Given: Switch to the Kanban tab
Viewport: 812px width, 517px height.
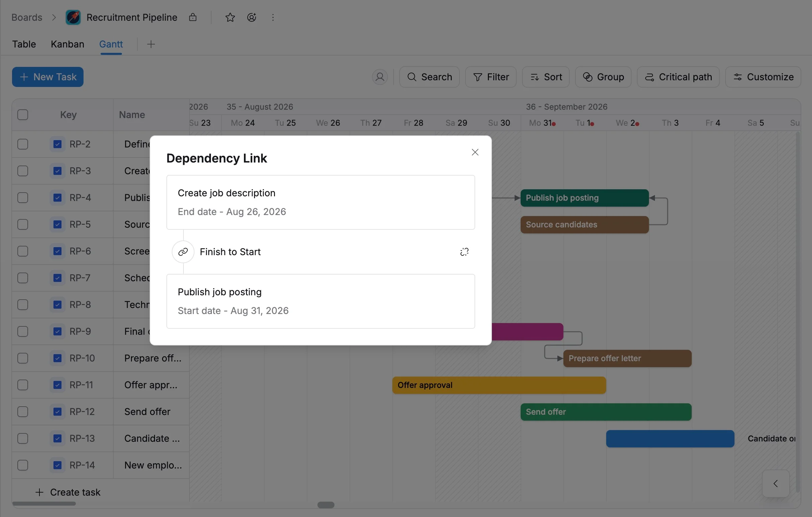Looking at the screenshot, I should point(67,44).
